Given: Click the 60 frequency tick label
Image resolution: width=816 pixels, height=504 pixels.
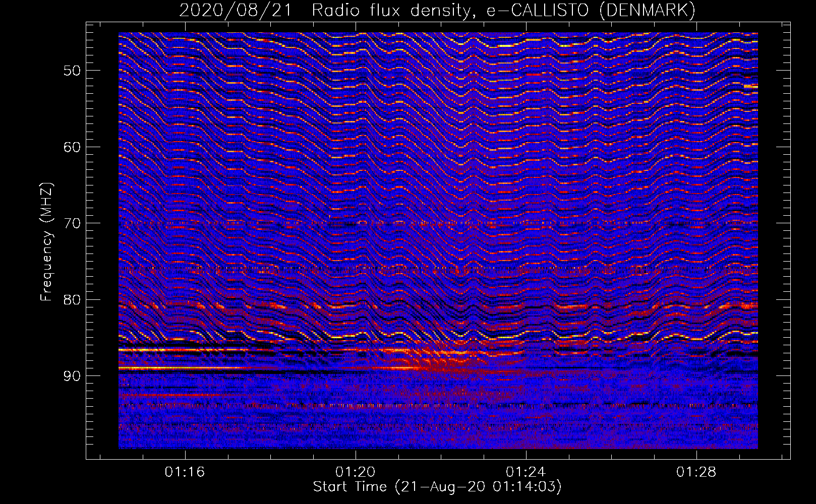Looking at the screenshot, I should (72, 147).
